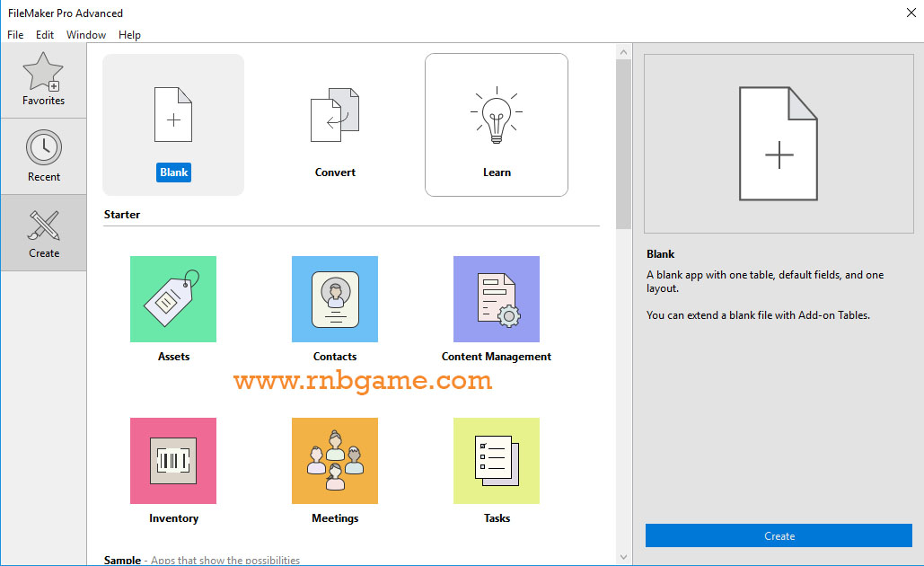Click the Add-on Tables description text
Viewport: 924px width, 566px height.
(758, 315)
